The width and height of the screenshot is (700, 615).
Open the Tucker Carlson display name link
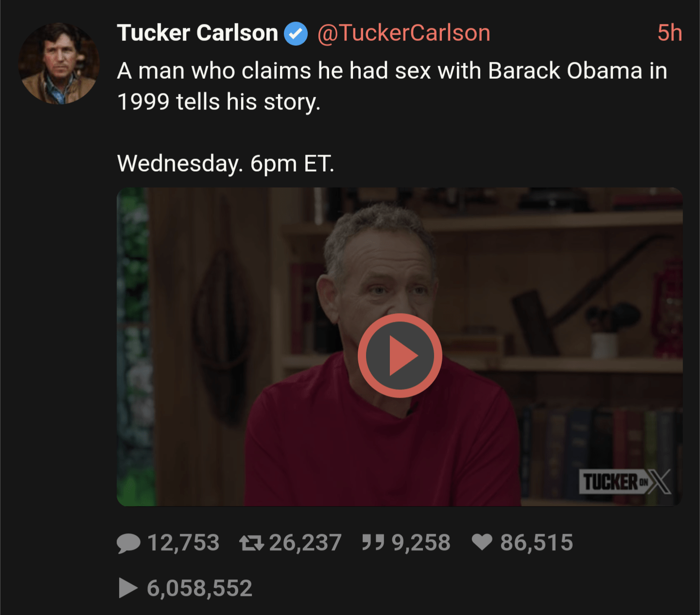[197, 33]
